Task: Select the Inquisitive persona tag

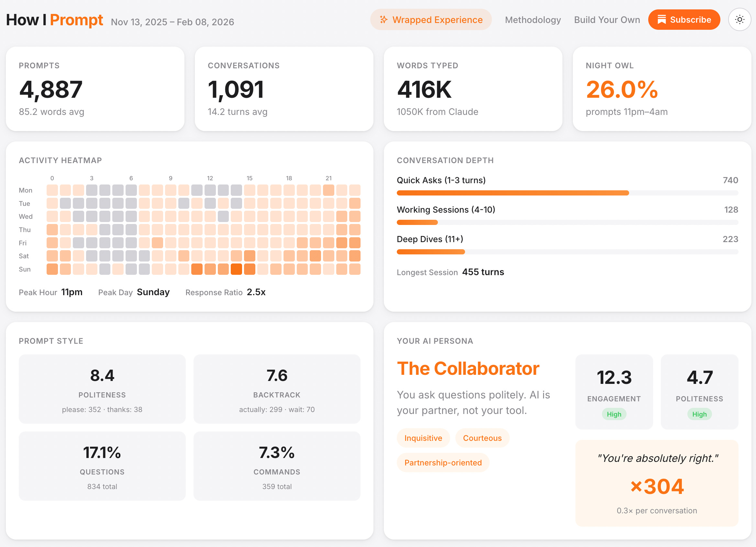Action: [x=423, y=438]
